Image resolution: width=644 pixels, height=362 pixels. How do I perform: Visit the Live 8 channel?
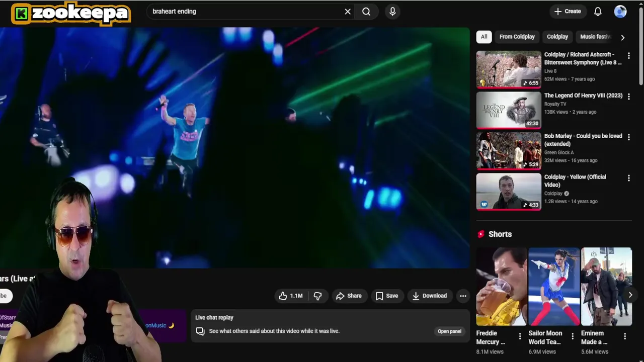coord(550,71)
